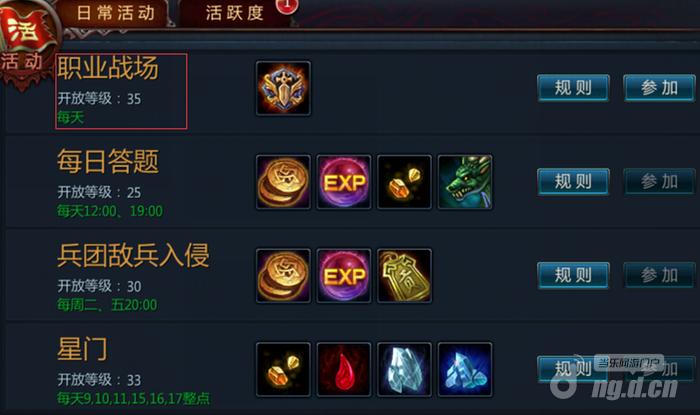
Task: Select the blue crystal cluster icon in 星门
Action: 465,369
